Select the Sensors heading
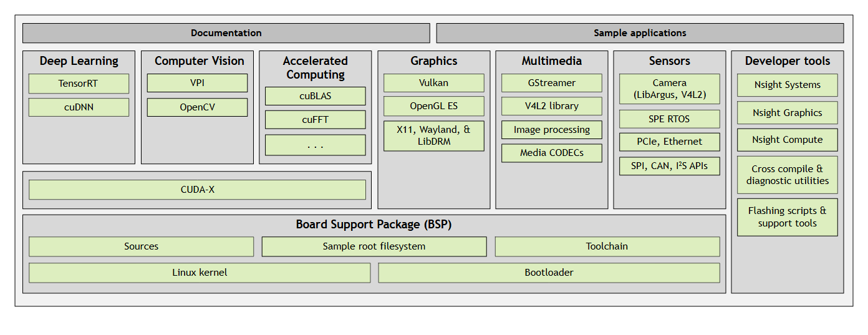This screenshot has width=868, height=335. point(670,61)
